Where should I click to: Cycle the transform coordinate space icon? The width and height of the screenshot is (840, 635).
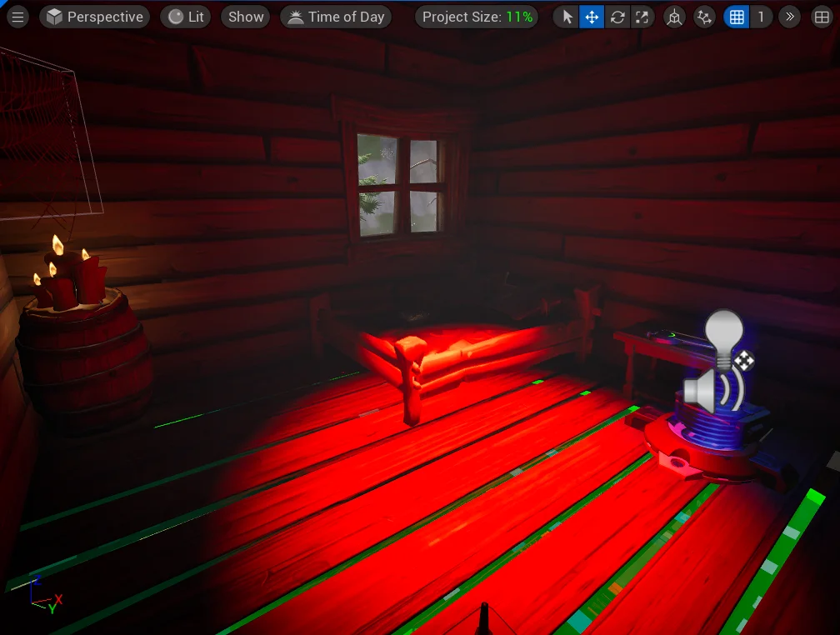[x=674, y=17]
